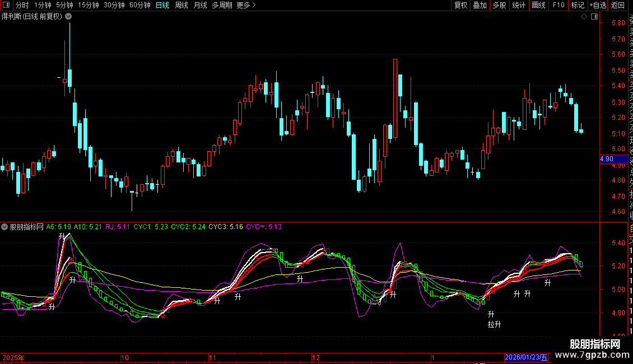Click the CYC1: 5.23 indicator value
This screenshot has height=364, width=633.
(151, 227)
